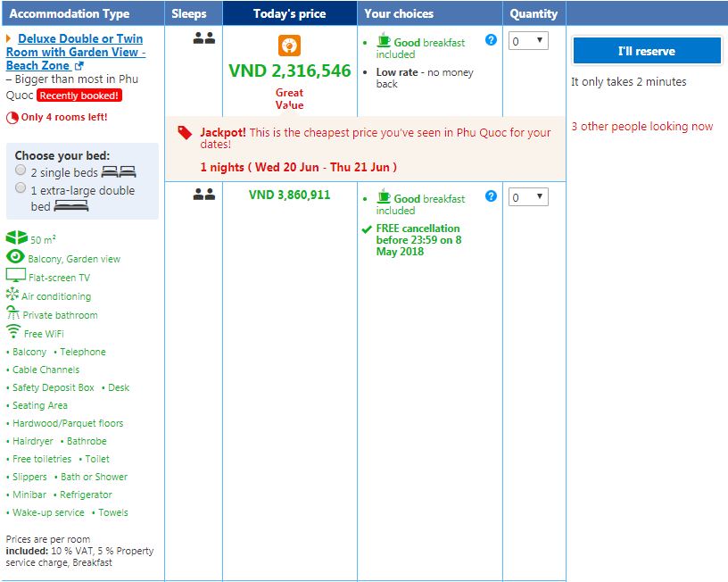Click the room size 50 m² icon

pos(16,238)
